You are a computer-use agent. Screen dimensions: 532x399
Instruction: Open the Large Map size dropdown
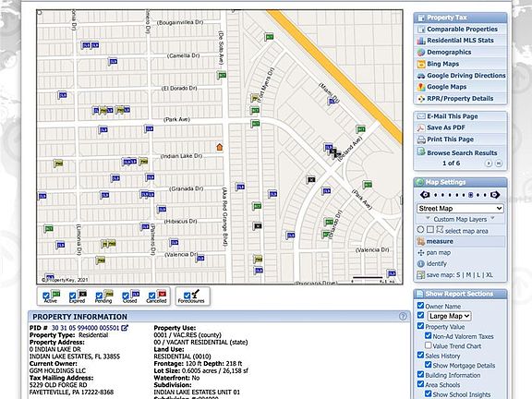[x=449, y=316]
